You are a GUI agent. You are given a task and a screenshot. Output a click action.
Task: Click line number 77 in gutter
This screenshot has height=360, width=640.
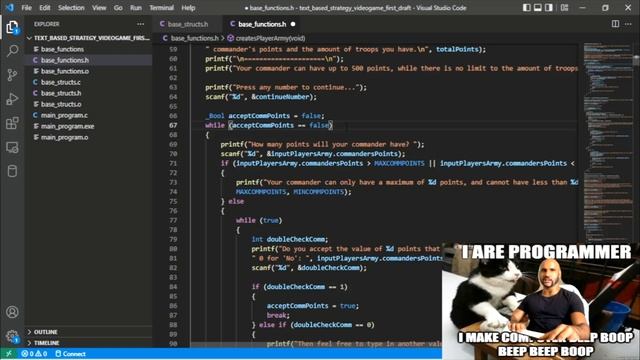click(173, 220)
